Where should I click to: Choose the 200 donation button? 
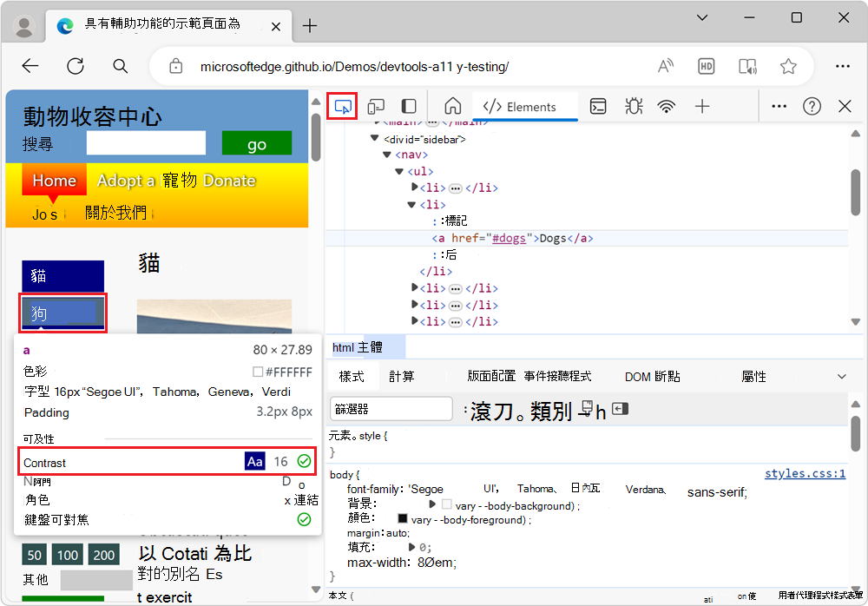103,555
